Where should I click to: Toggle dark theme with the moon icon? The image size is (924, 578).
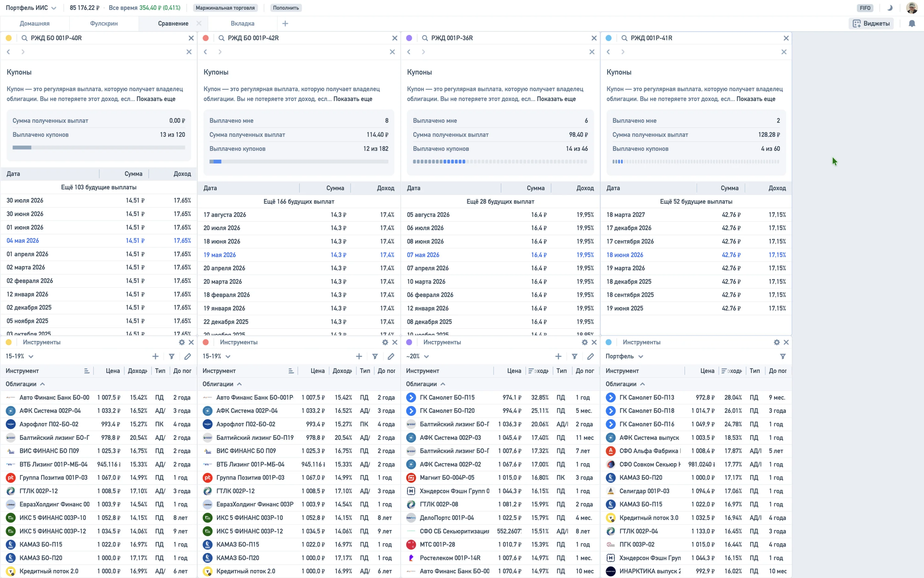coord(890,8)
